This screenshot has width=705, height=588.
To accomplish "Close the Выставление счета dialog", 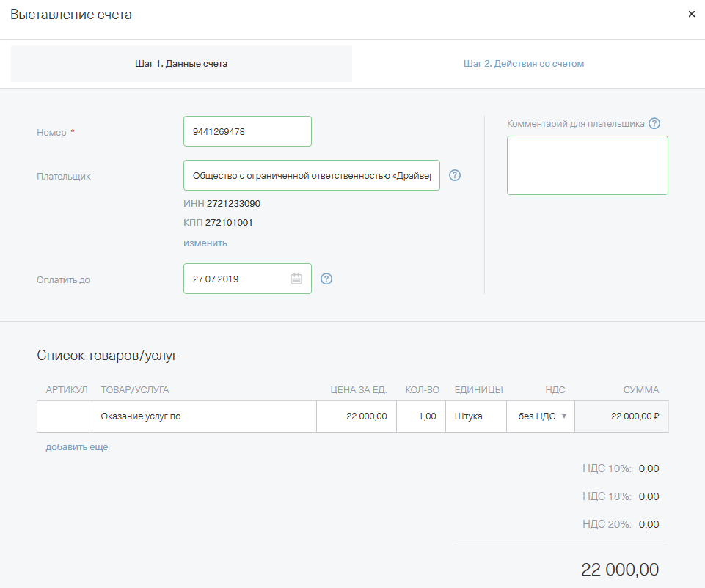I will click(691, 14).
